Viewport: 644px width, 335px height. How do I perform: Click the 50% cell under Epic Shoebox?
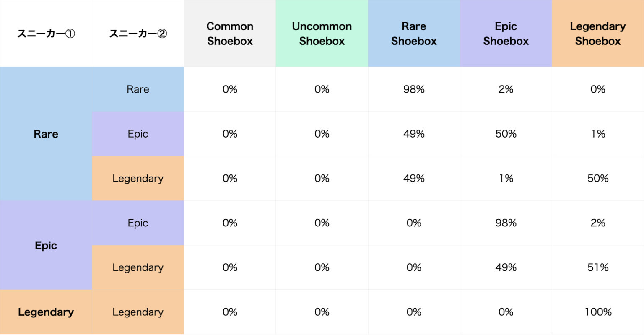[506, 134]
